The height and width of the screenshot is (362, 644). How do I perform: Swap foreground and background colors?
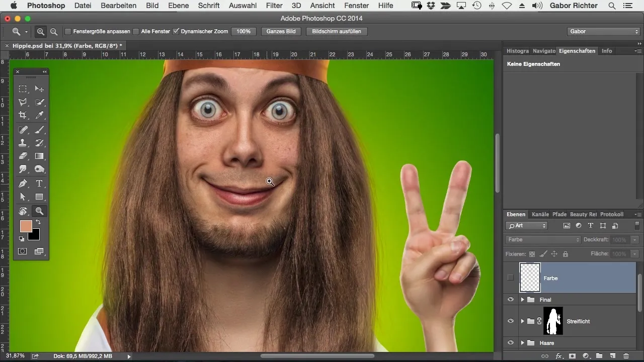(38, 222)
